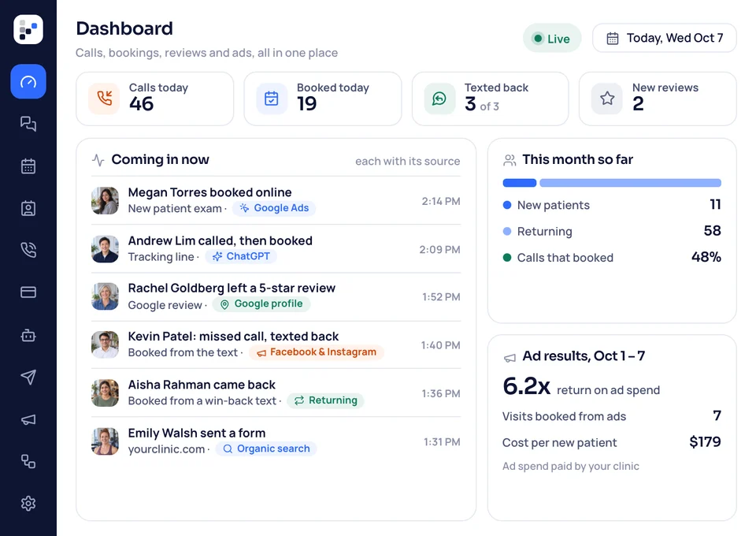
Task: Click the light blue returning bar segment
Action: pyautogui.click(x=631, y=183)
